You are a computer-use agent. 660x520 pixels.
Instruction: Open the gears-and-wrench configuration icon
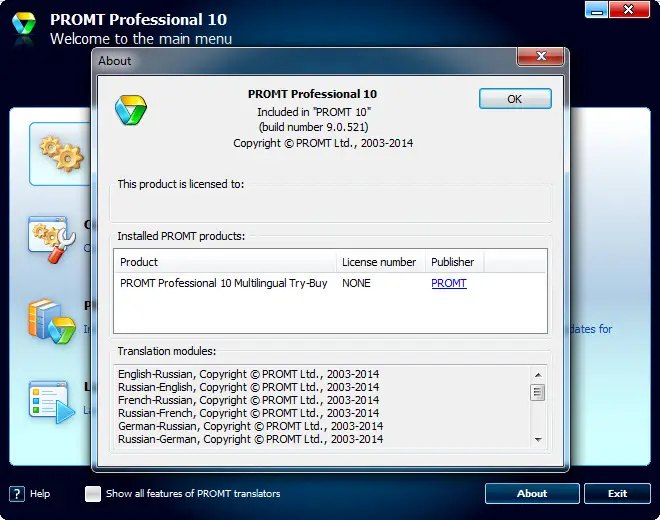tap(52, 240)
